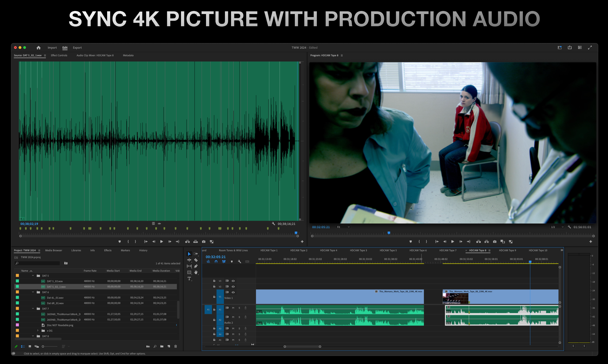Open the Fit zoom level dropdown
The width and height of the screenshot is (608, 364).
click(343, 227)
